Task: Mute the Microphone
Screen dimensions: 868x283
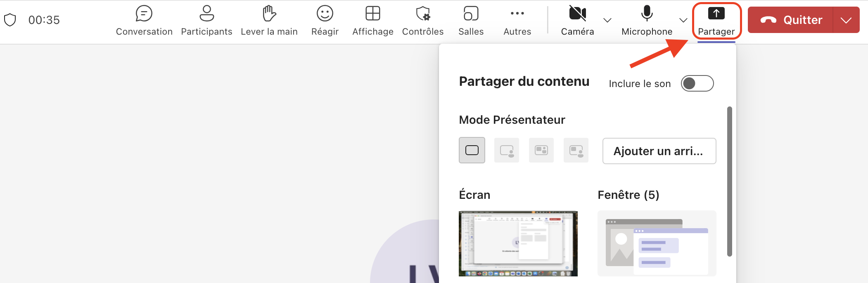Action: 647,21
